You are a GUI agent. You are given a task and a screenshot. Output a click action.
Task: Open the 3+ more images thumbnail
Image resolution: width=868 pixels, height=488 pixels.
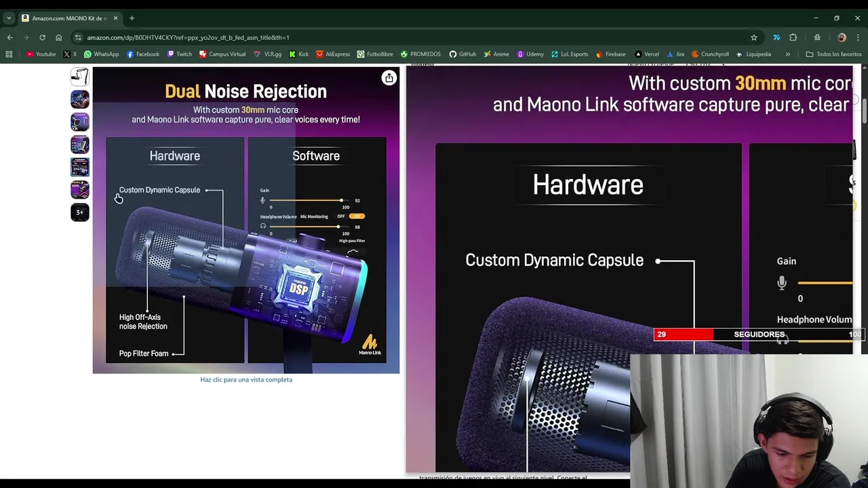[x=80, y=212]
